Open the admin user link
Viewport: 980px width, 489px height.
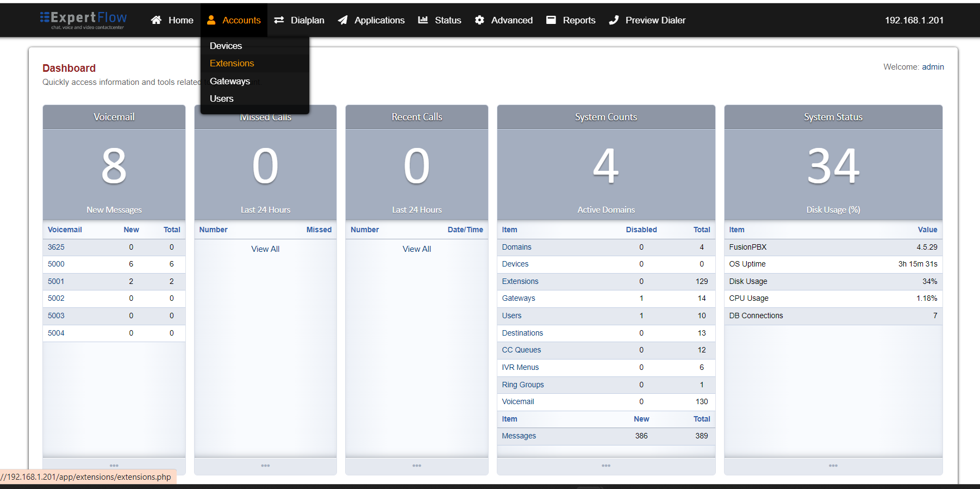tap(933, 67)
